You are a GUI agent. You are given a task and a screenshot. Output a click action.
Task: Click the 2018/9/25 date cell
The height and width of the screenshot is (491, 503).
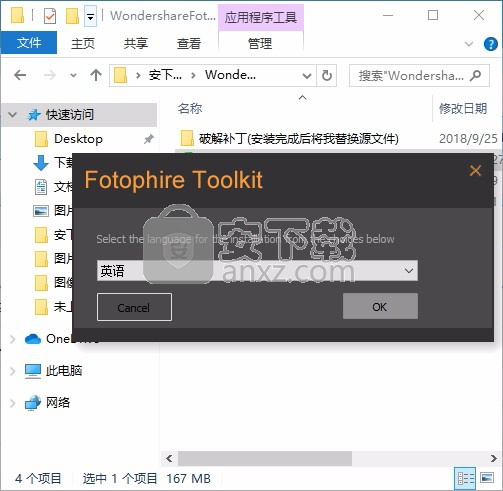tap(468, 139)
